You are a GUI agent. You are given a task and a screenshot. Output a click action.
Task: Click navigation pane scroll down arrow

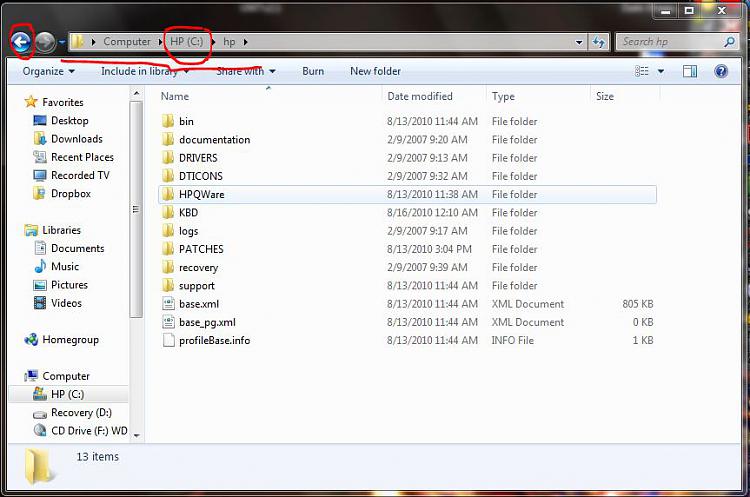coord(136,435)
